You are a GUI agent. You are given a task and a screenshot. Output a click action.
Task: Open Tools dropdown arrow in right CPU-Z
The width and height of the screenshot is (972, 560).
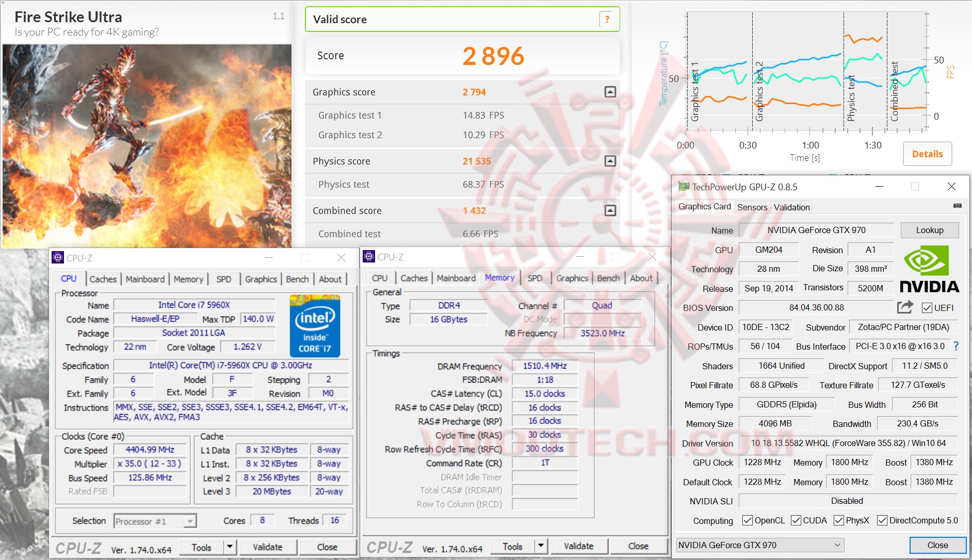(x=541, y=546)
